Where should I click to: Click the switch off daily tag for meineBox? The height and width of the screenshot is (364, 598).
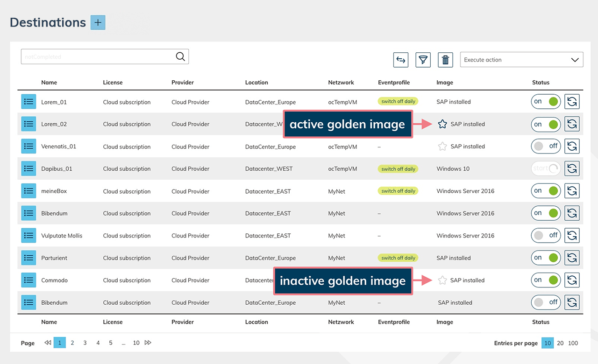(398, 191)
